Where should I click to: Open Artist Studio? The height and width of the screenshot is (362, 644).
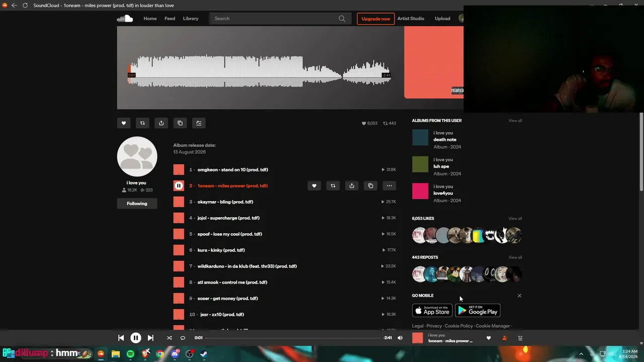coord(411,19)
